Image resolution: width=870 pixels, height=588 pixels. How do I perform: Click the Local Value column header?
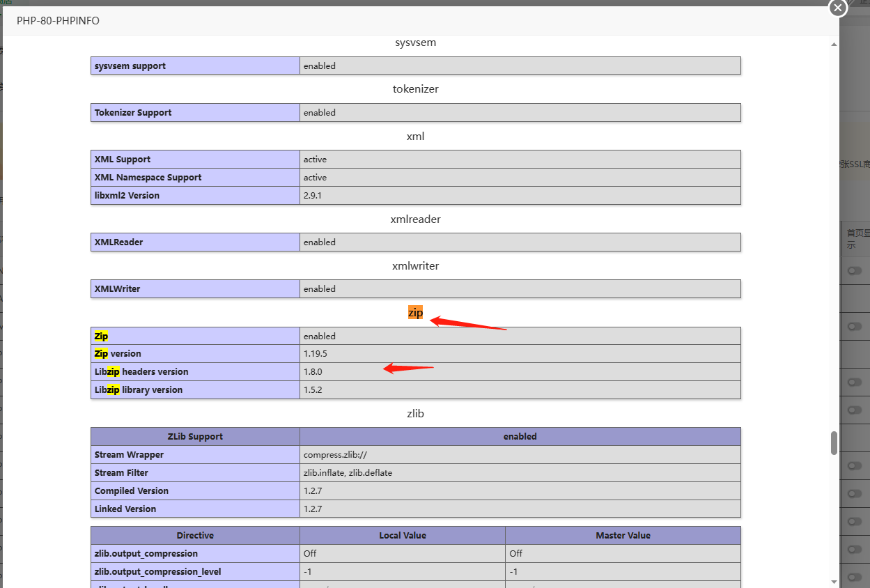tap(403, 536)
